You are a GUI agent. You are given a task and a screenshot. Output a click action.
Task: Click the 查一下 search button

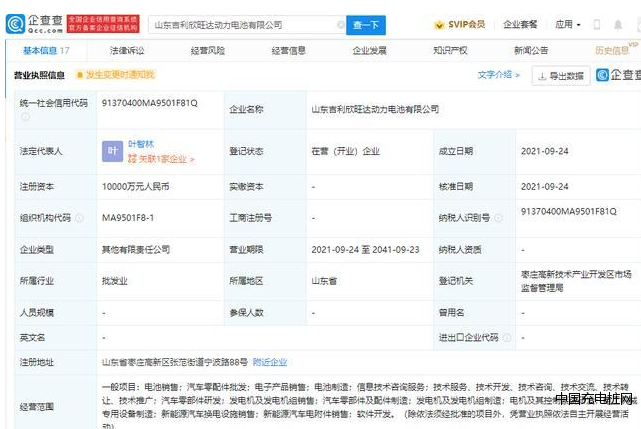click(x=366, y=25)
